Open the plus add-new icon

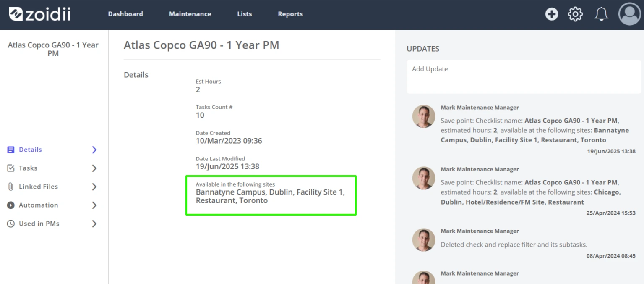[x=552, y=14]
